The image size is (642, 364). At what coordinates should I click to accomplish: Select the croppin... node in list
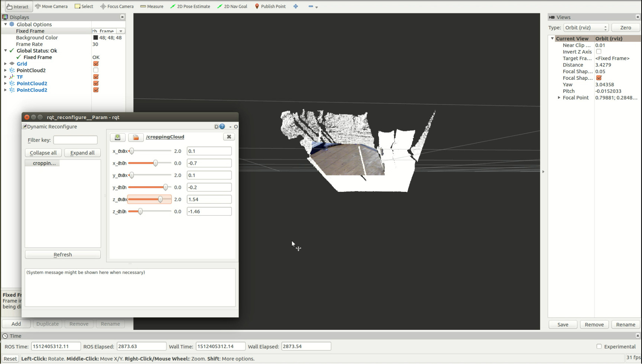pyautogui.click(x=44, y=163)
